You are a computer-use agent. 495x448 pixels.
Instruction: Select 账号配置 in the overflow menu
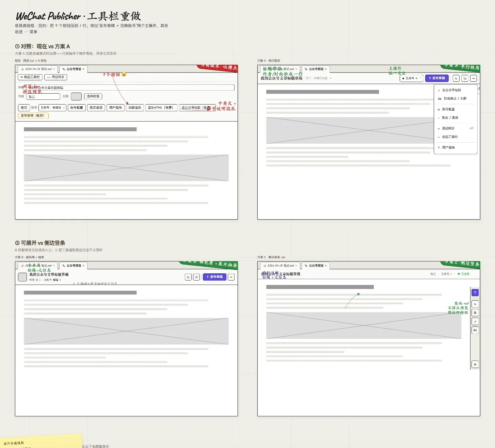click(448, 109)
